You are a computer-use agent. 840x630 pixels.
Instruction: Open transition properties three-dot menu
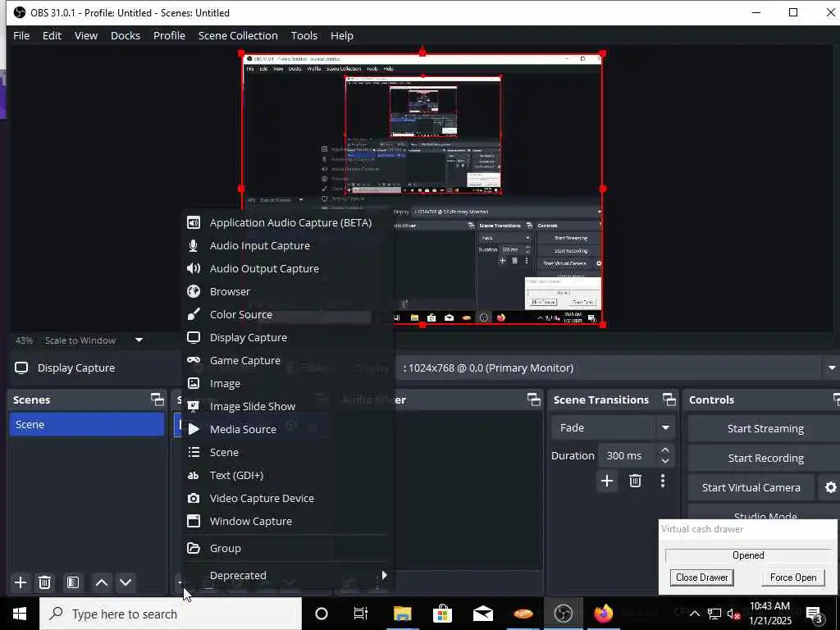[663, 481]
